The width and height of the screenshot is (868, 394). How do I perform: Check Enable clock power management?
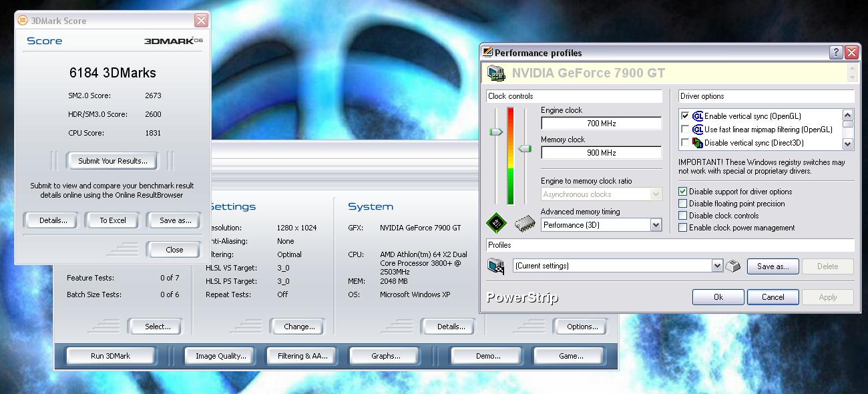pos(682,228)
